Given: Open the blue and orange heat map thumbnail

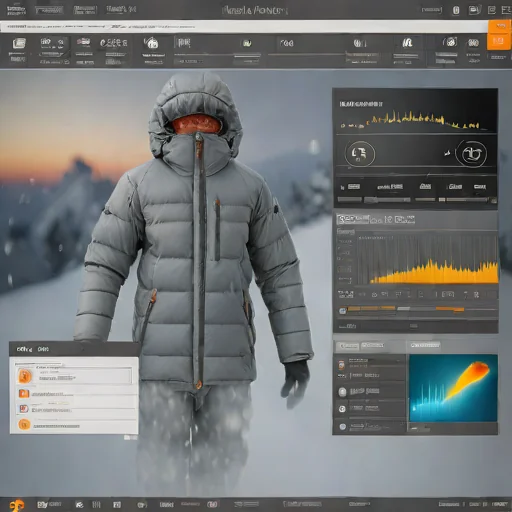Looking at the screenshot, I should coord(453,388).
